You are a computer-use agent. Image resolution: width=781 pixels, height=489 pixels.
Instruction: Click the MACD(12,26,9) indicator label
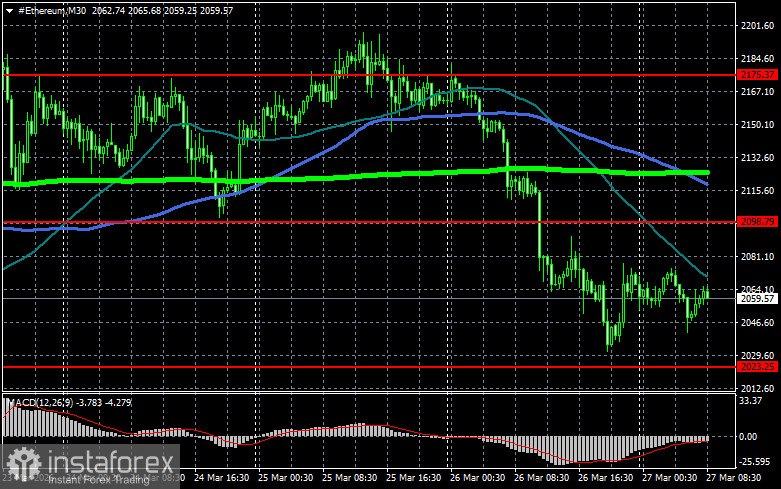pos(40,402)
